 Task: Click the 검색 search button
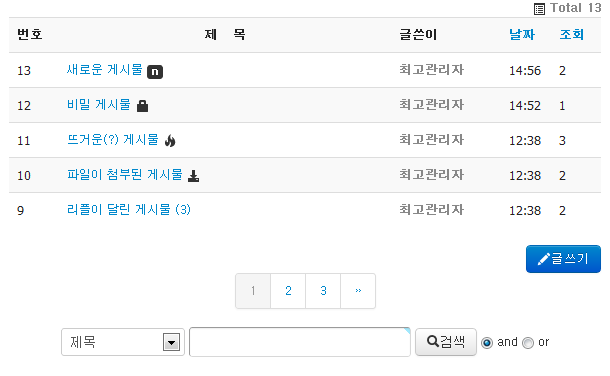pos(446,342)
